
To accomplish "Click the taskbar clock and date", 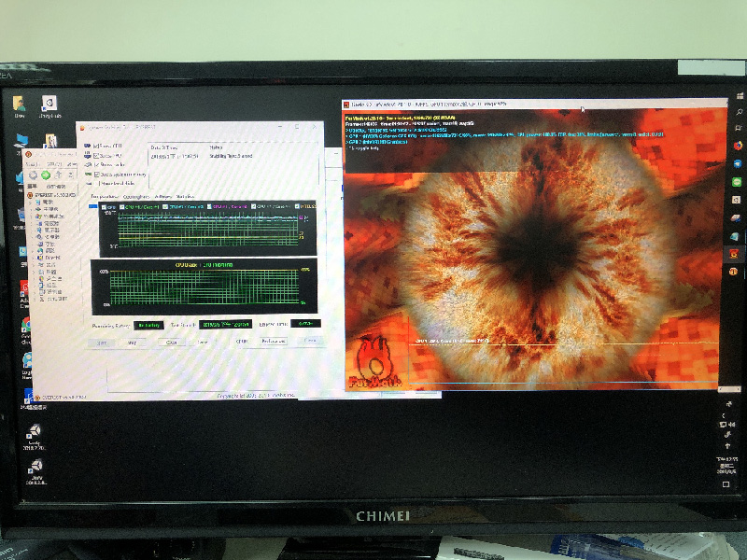I will pyautogui.click(x=727, y=465).
